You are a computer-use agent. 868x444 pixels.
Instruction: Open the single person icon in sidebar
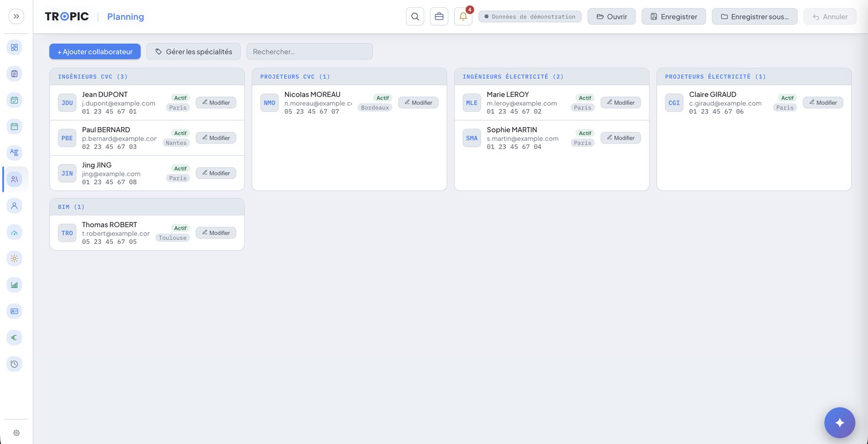click(x=14, y=206)
